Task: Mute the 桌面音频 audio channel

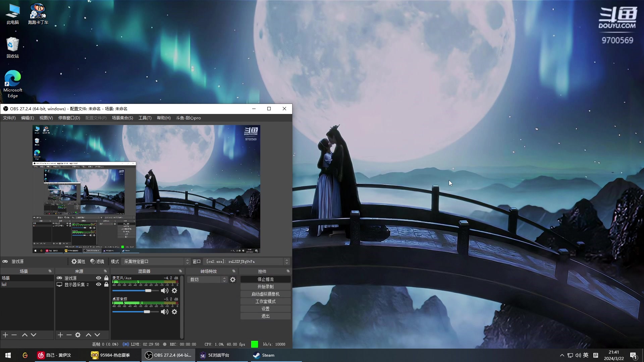Action: 164,312
